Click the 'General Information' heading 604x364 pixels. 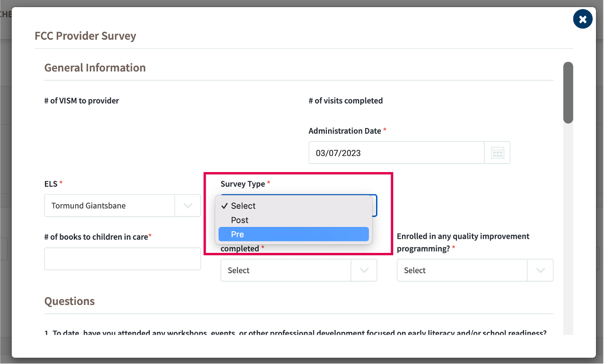tap(95, 68)
